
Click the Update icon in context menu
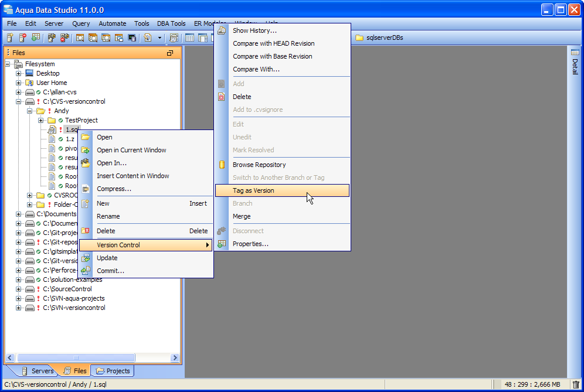coord(85,258)
